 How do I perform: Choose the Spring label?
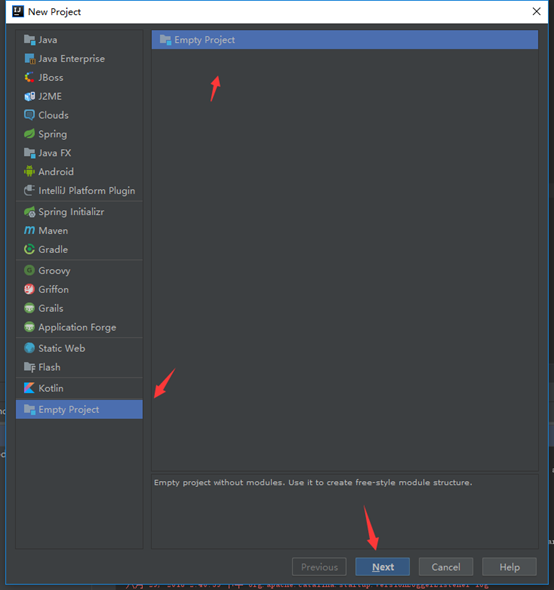point(53,134)
